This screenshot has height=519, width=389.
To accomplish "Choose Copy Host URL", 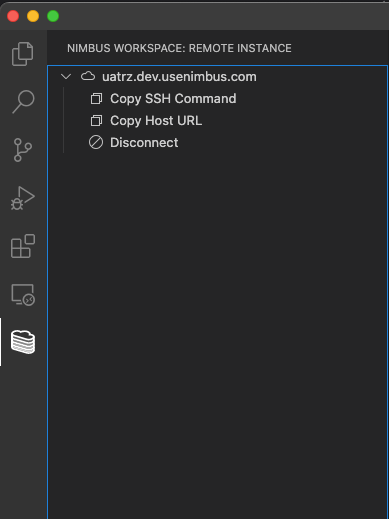I will (156, 121).
